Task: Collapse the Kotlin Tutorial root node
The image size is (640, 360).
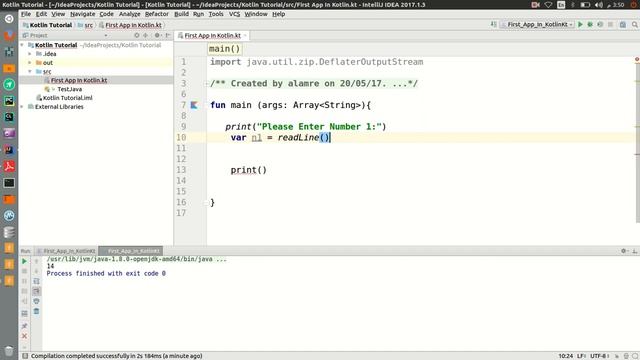Action: tap(22, 45)
